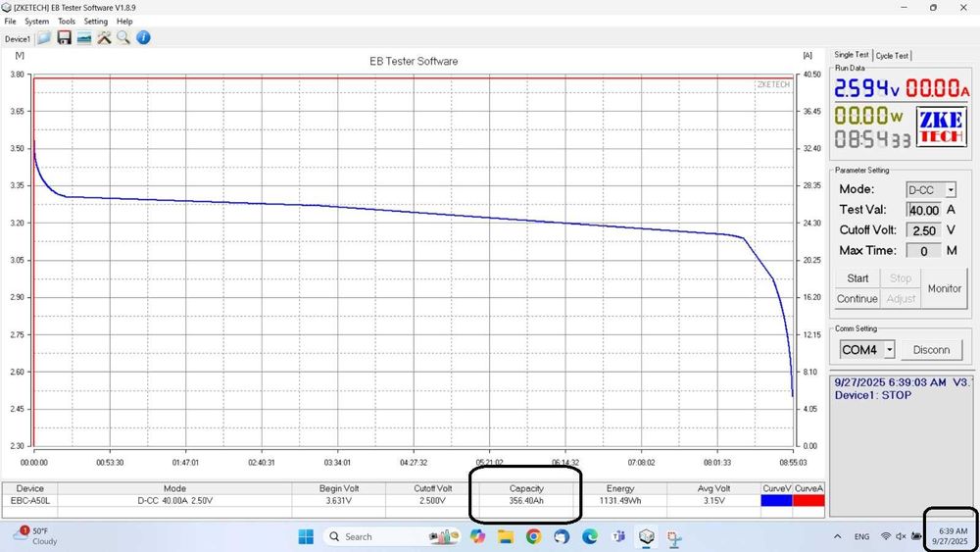Click the greyed Adjust button

tap(901, 299)
